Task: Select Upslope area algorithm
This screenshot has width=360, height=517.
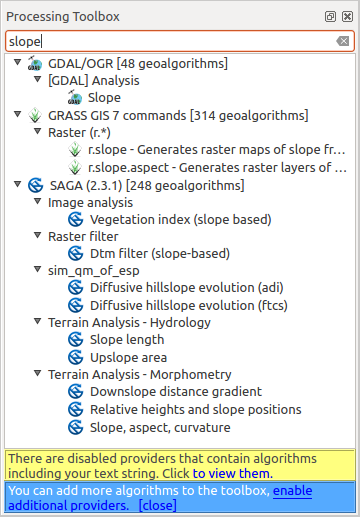Action: tap(128, 358)
